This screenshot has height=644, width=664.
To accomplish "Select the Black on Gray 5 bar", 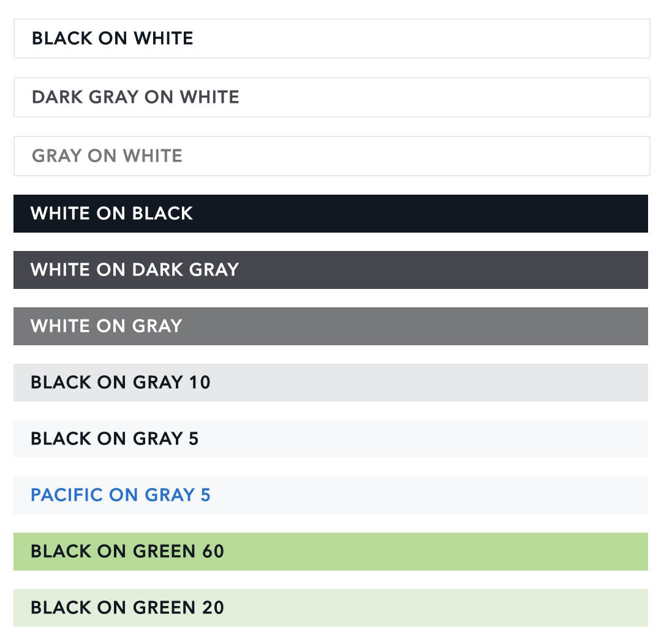I will pyautogui.click(x=331, y=439).
